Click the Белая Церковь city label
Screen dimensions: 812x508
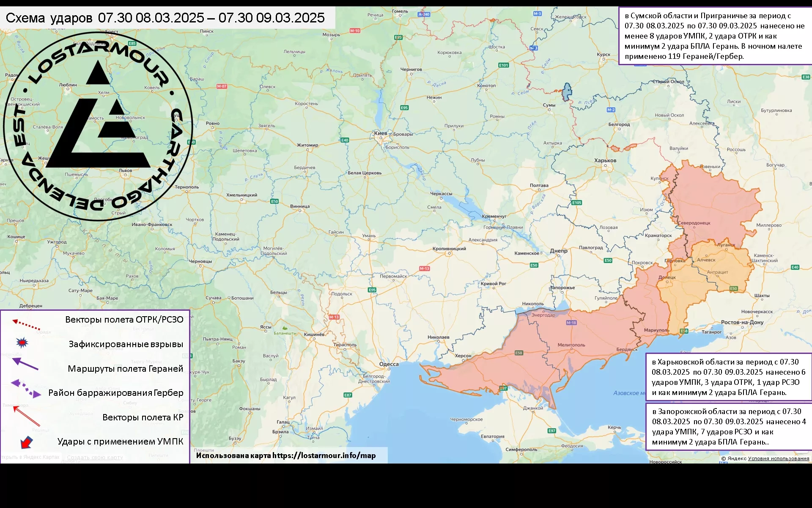(365, 173)
